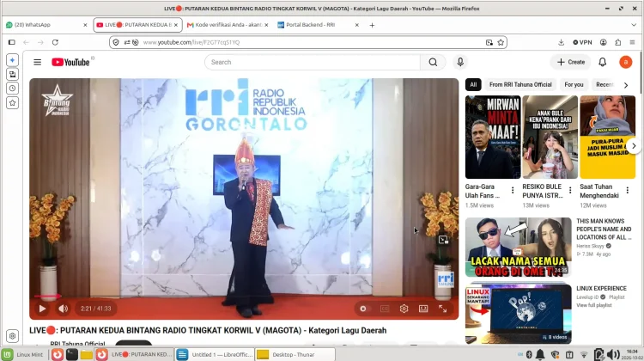Launch the terminal from the taskbar
Image resolution: width=644 pixels, height=361 pixels.
[72, 354]
